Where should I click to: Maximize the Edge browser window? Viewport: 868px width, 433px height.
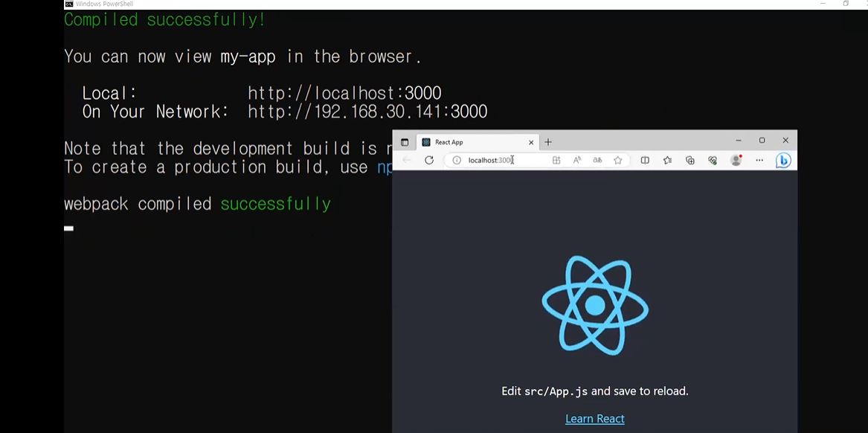click(x=762, y=141)
